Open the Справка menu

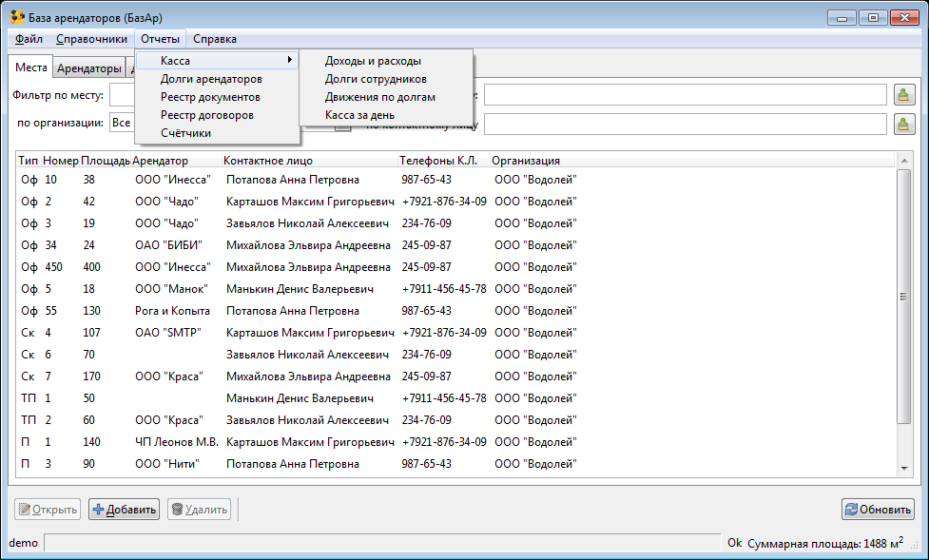pos(215,39)
